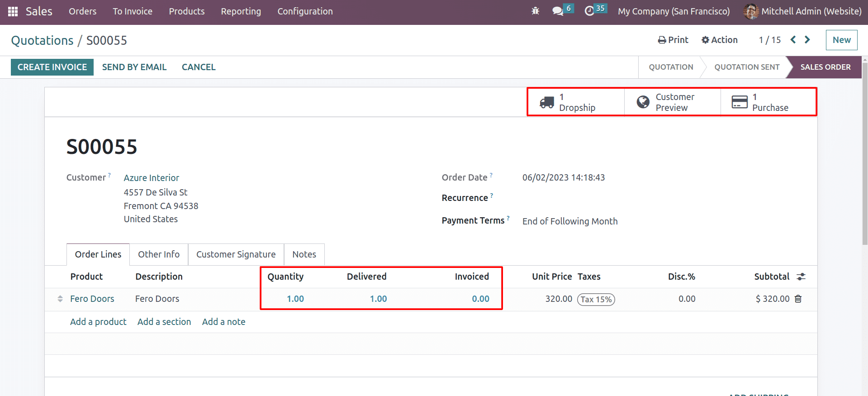Screen dimensions: 868x396
Task: Select the QUOTATION SENT status stage
Action: tap(747, 67)
